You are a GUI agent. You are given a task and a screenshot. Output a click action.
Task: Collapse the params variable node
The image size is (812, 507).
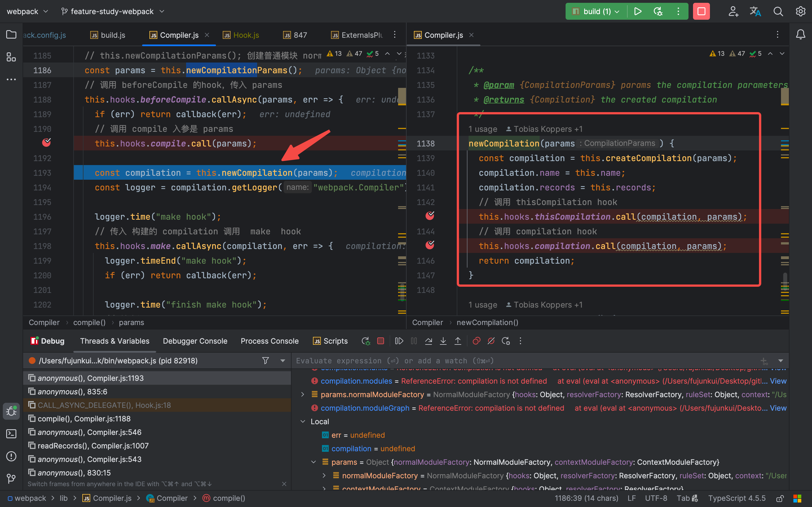coord(314,462)
